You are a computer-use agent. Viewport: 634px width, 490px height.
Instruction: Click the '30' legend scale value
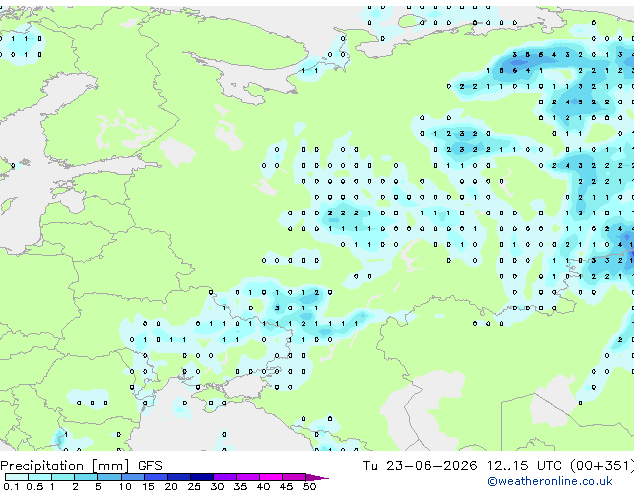218,486
